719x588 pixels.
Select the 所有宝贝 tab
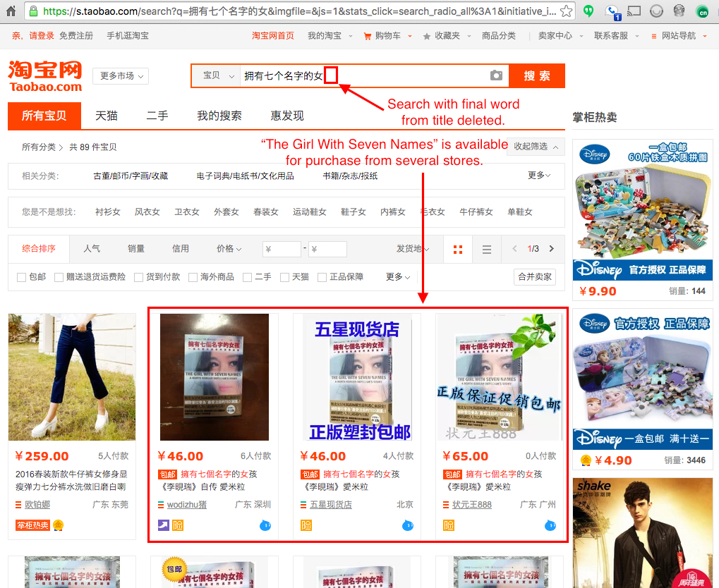[x=44, y=116]
